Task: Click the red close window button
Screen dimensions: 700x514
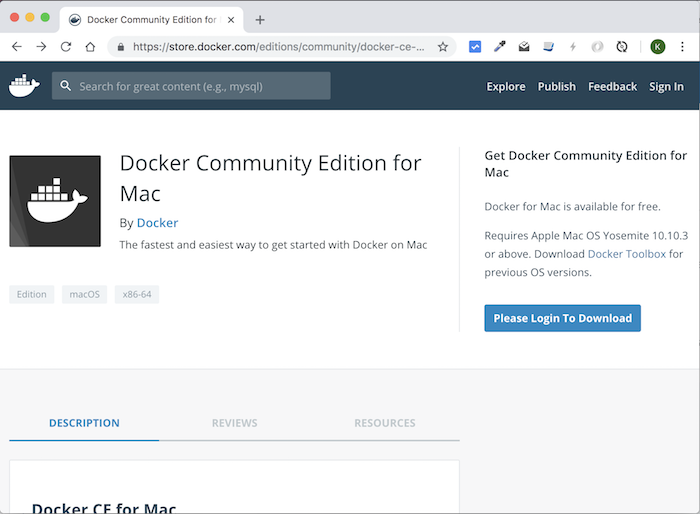Action: click(14, 17)
